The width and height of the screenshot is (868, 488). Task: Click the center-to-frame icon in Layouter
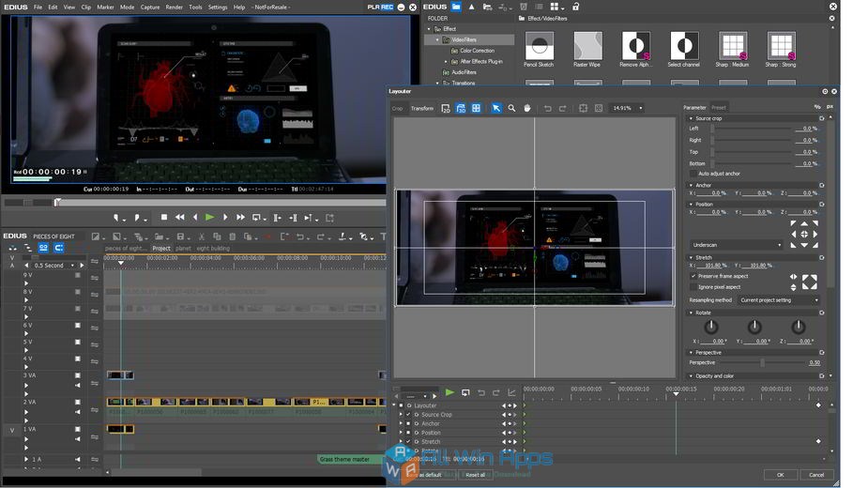click(x=583, y=108)
